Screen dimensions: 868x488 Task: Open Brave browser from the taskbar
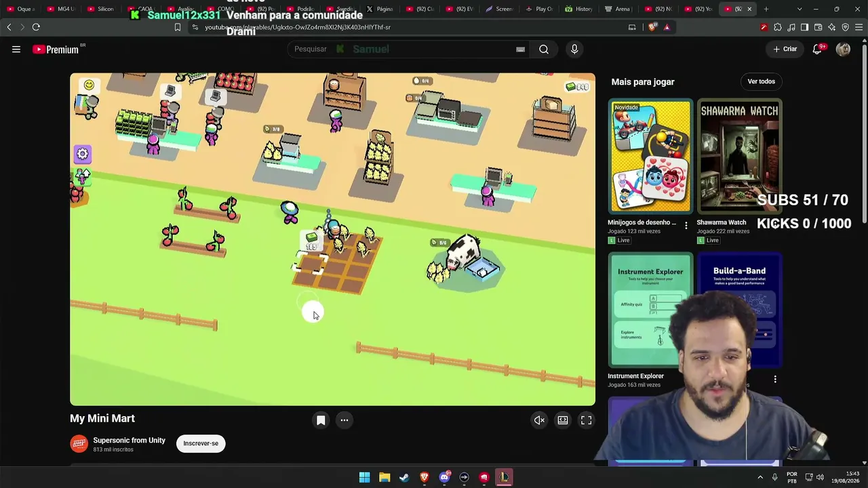pyautogui.click(x=425, y=477)
